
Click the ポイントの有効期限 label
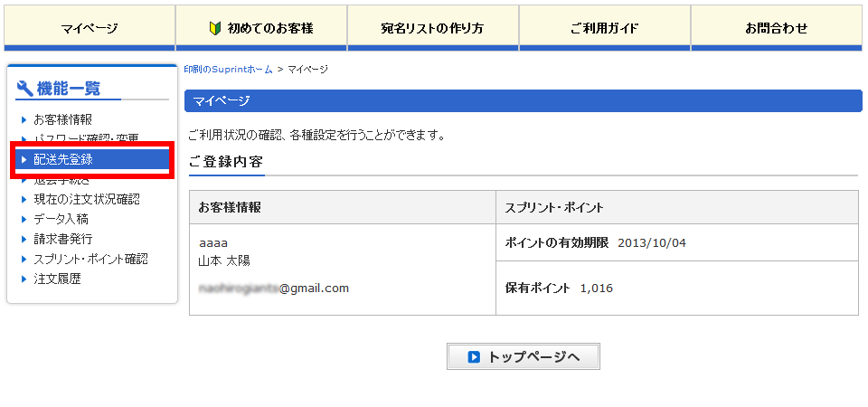(x=557, y=242)
